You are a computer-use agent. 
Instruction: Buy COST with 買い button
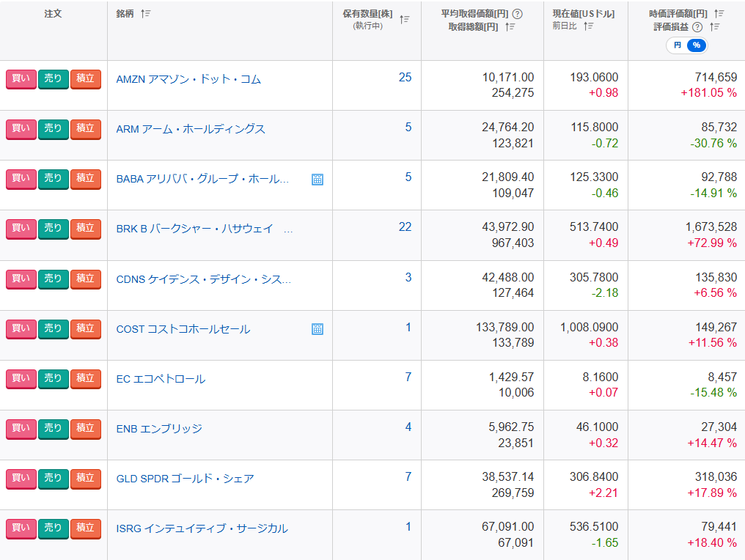(21, 328)
